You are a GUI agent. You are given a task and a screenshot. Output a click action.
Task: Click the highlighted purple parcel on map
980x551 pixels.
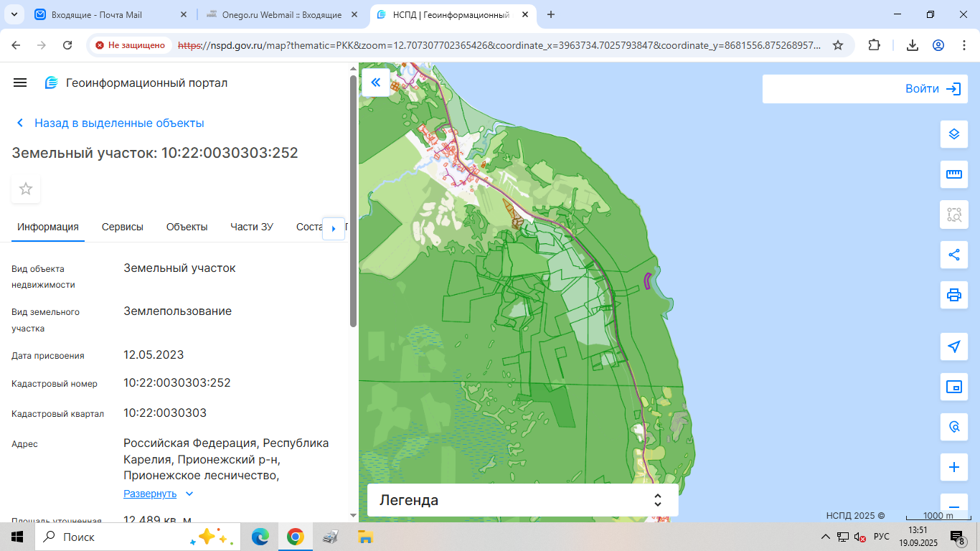pos(646,281)
